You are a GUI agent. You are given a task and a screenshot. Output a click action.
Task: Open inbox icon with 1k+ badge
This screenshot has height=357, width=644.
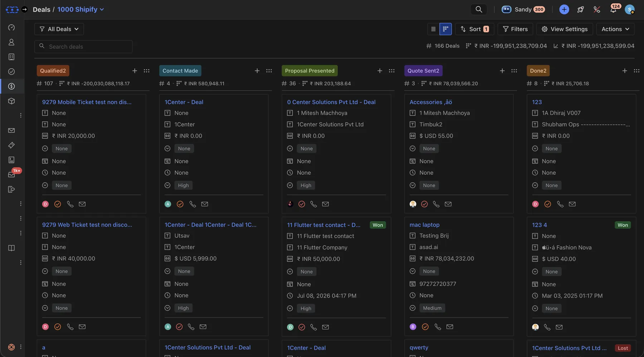(12, 174)
